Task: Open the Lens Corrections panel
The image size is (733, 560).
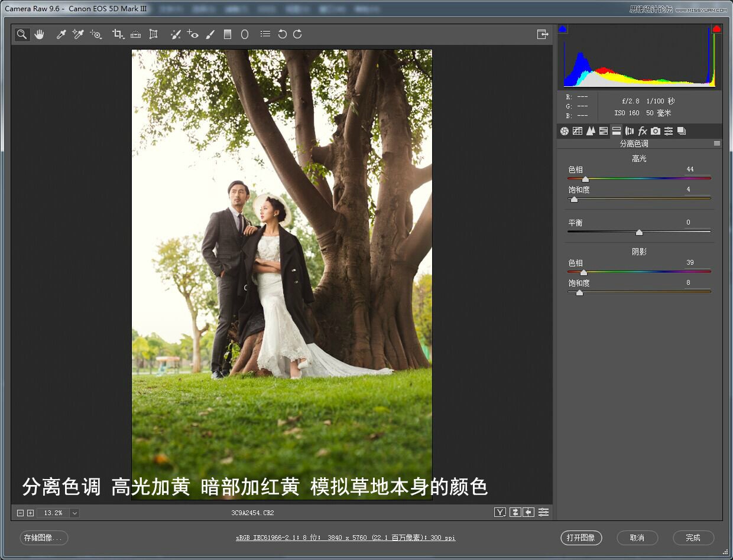Action: pos(630,131)
